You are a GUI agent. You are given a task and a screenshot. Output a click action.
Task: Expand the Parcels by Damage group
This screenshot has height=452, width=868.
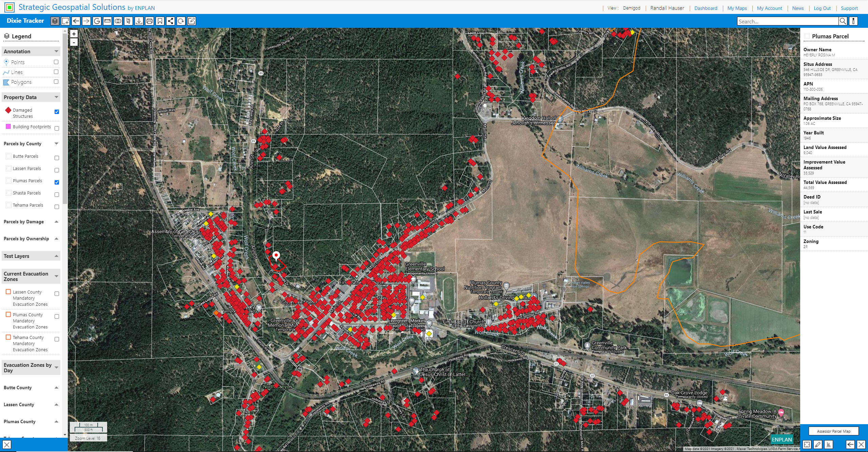(56, 222)
